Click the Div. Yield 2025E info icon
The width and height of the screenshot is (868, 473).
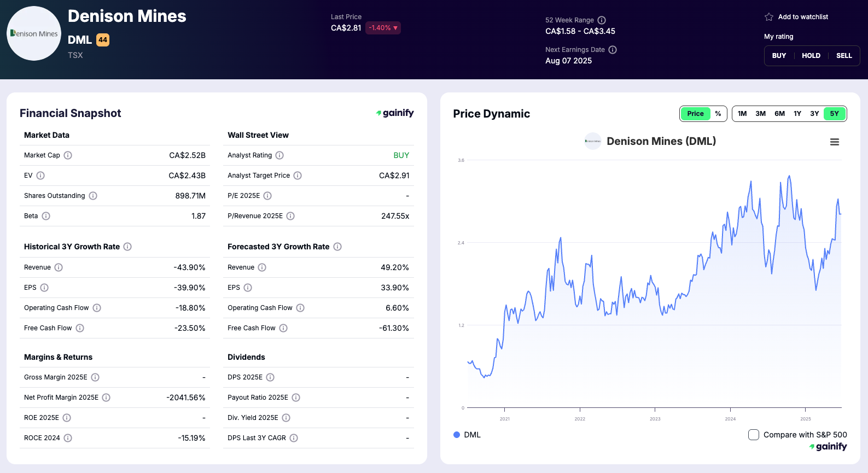click(x=286, y=418)
